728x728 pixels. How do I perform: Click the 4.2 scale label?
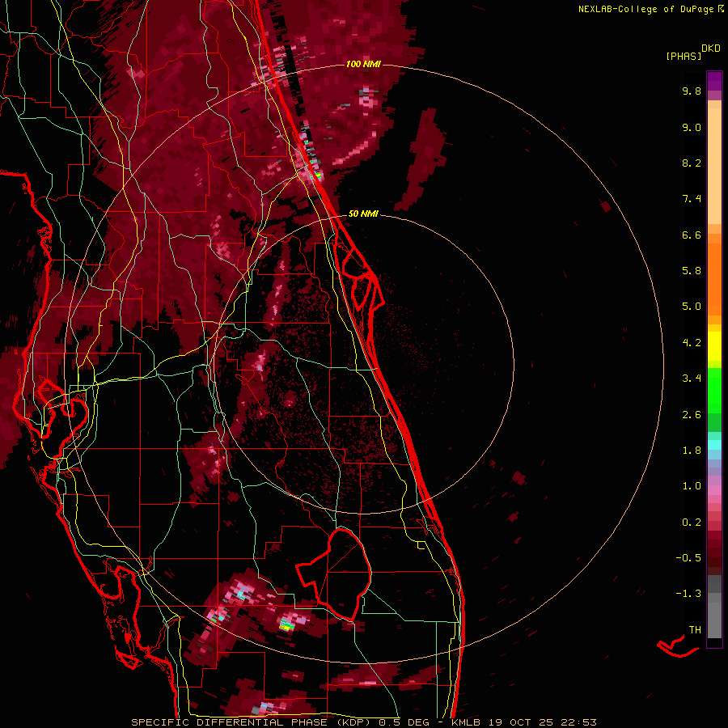click(692, 343)
